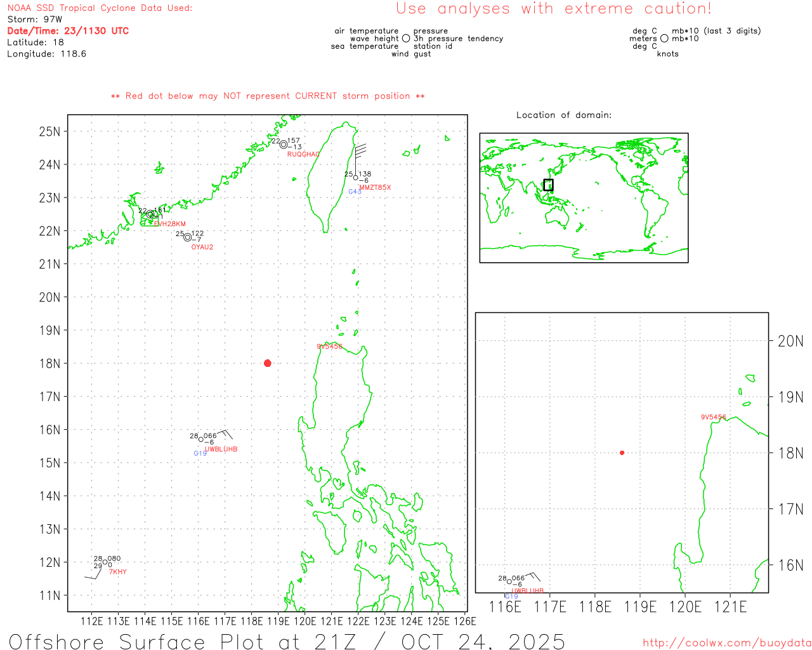The height and width of the screenshot is (650, 812).
Task: Click the legend circle beside 'wave height'
Action: click(x=406, y=39)
